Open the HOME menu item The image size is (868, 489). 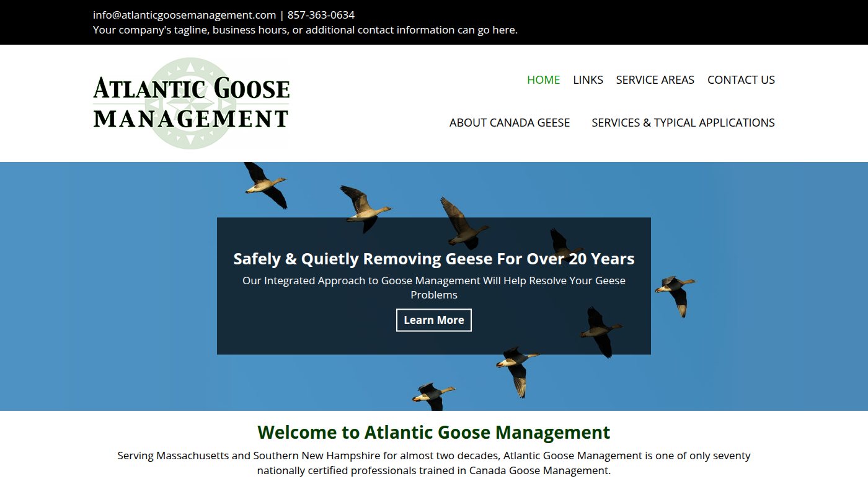[543, 79]
